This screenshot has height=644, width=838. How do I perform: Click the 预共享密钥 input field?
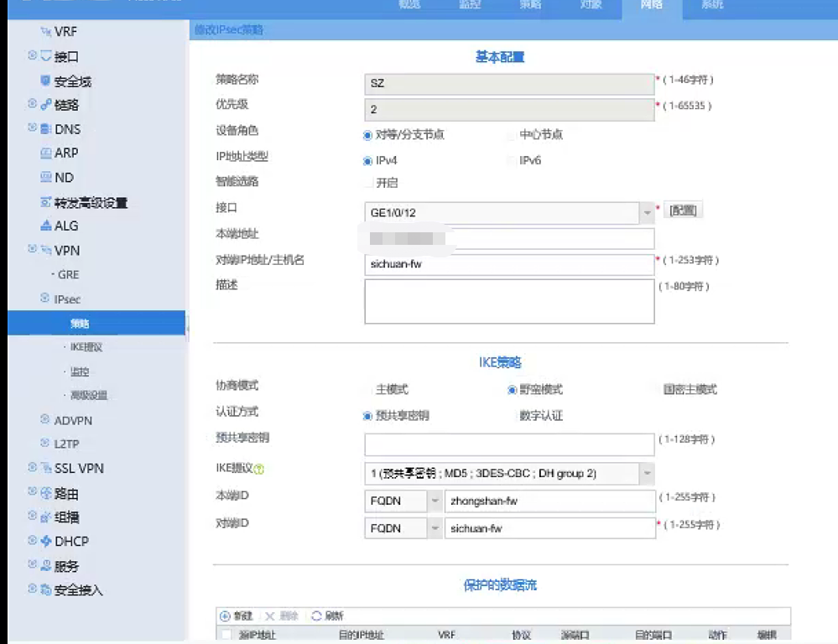coord(509,444)
